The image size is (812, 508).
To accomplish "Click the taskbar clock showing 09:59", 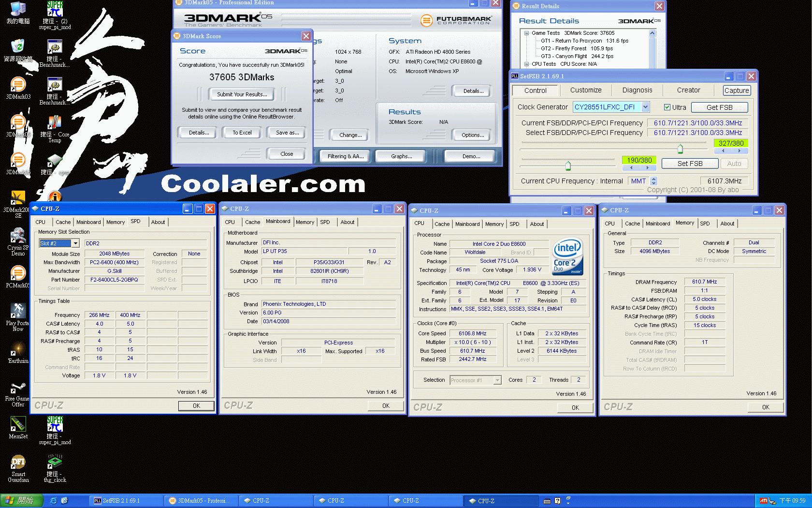I will pyautogui.click(x=792, y=501).
